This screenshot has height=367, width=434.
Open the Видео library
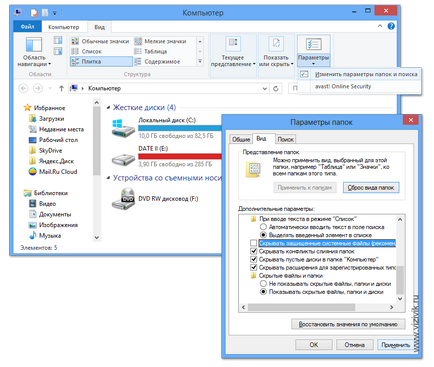pos(42,204)
